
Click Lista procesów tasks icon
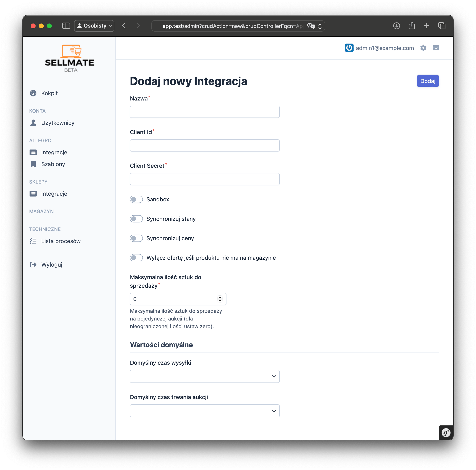(33, 241)
